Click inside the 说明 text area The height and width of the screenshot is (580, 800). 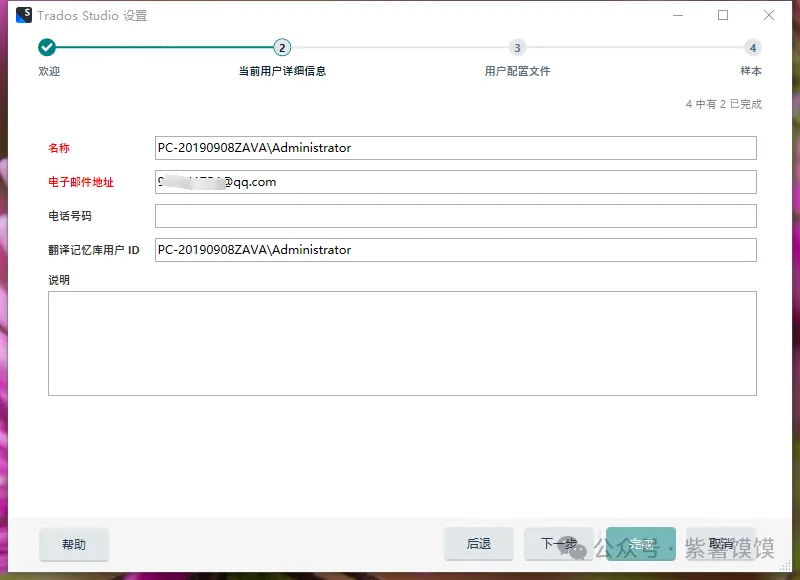coord(402,343)
